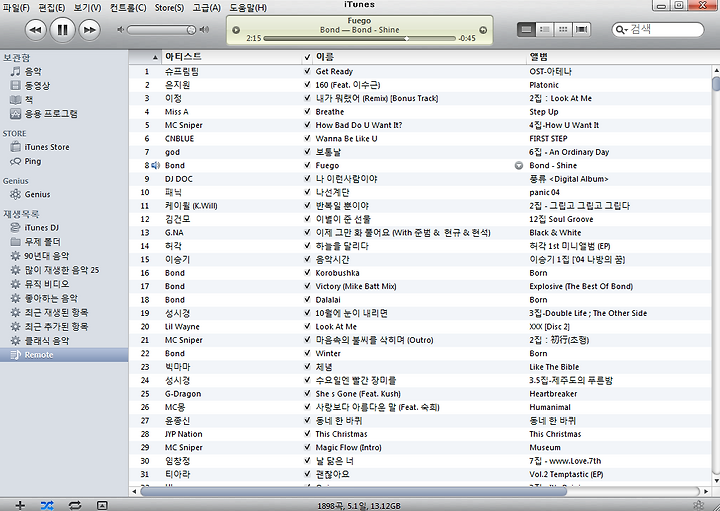The width and height of the screenshot is (720, 511).
Task: Select the Remote playlist
Action: click(x=64, y=355)
